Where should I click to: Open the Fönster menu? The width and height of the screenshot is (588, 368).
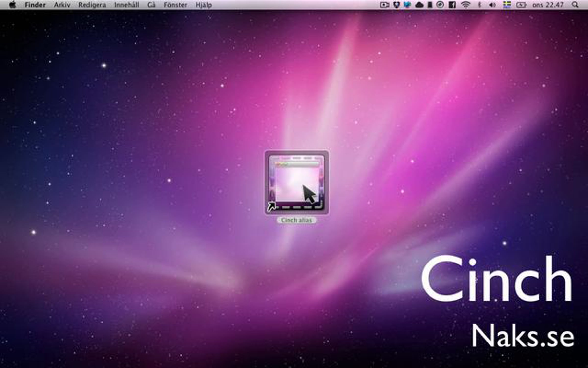coord(175,5)
